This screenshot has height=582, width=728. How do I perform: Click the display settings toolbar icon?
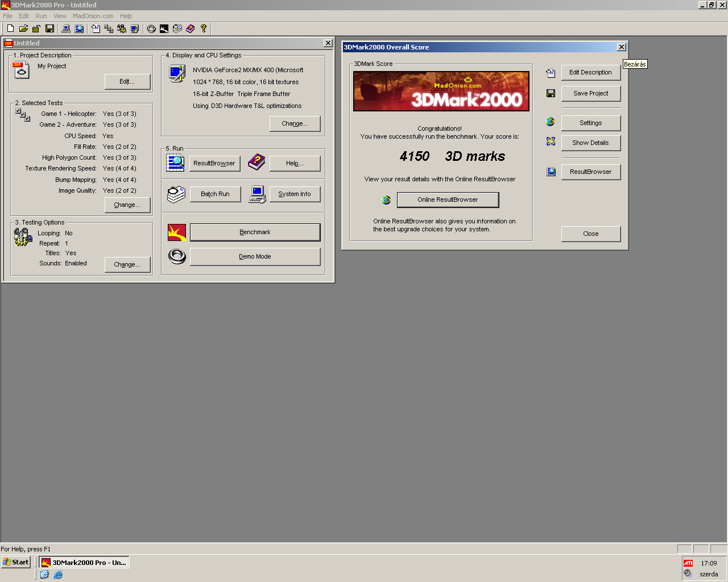[135, 28]
